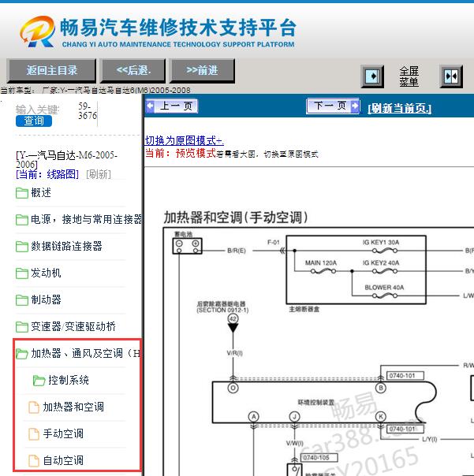This screenshot has width=474, height=476.
Task: Click the circled 42 connector marker
Action: tap(233, 318)
